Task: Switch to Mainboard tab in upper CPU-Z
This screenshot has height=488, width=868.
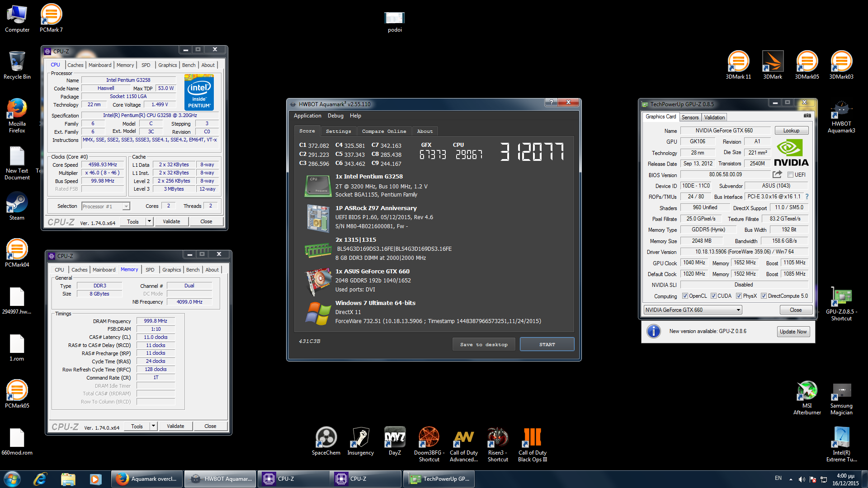Action: click(x=100, y=65)
